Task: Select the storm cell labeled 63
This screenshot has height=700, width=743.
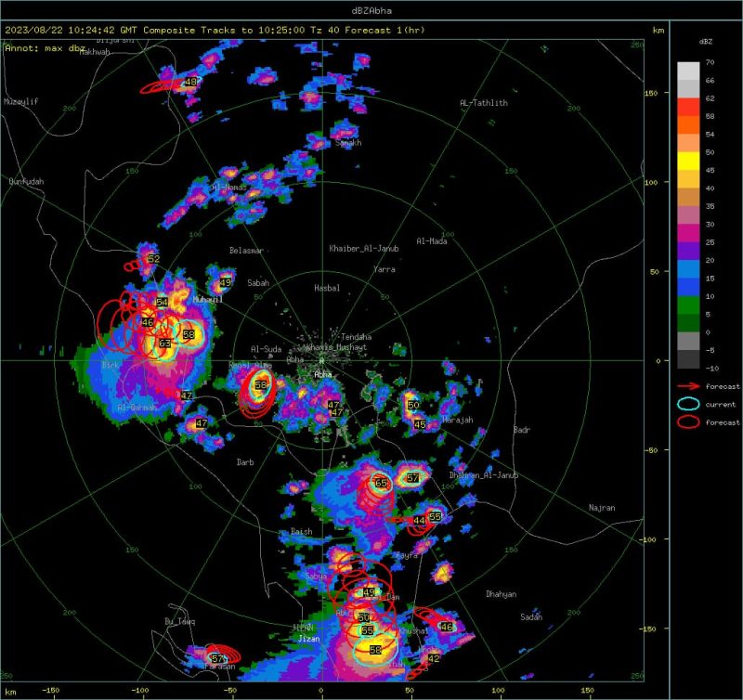Action: [164, 344]
